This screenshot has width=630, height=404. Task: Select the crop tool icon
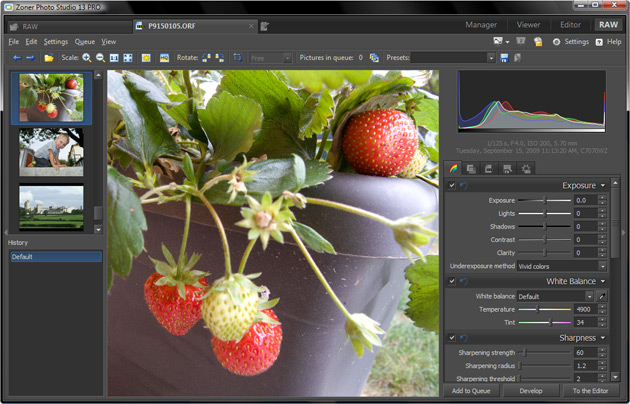point(237,58)
